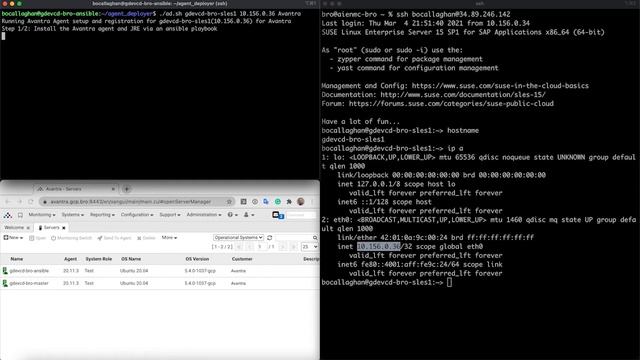This screenshot has height=360, width=640.
Task: Sort by the Name column header
Action: pos(17,259)
